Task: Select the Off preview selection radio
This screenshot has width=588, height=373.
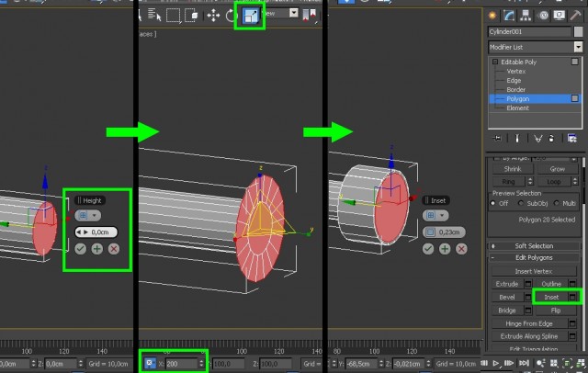Action: pyautogui.click(x=492, y=203)
